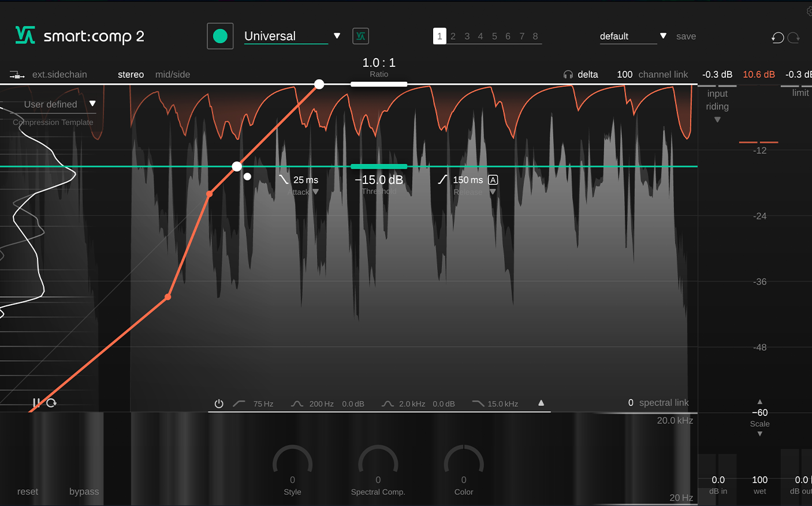The width and height of the screenshot is (812, 506).
Task: Click the low-pass filter icon at 15.0 kHz
Action: coord(478,404)
